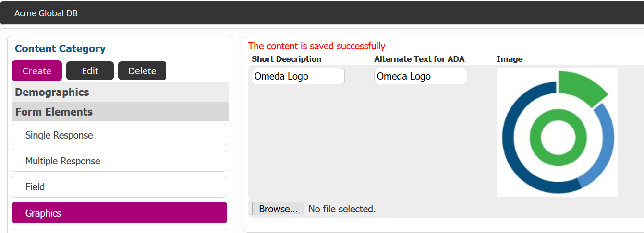Select the Multiple Response item
The image size is (644, 233).
[119, 161]
